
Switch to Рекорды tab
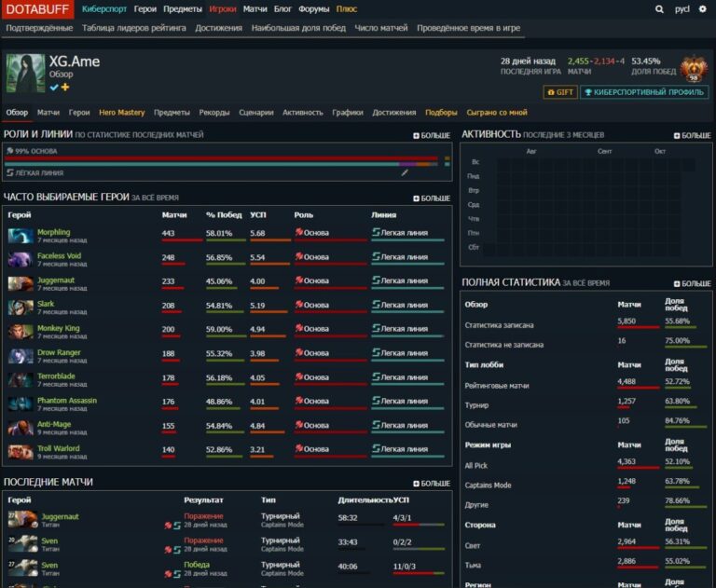tap(214, 113)
